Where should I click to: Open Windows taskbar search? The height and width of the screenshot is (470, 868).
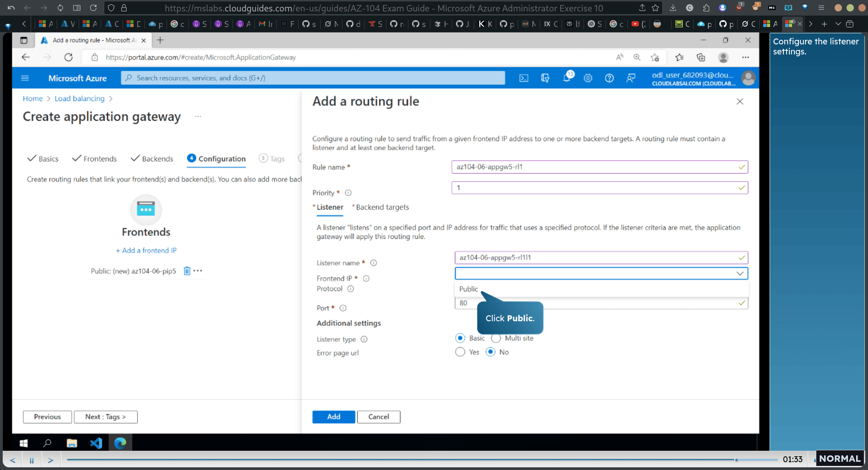(x=47, y=443)
